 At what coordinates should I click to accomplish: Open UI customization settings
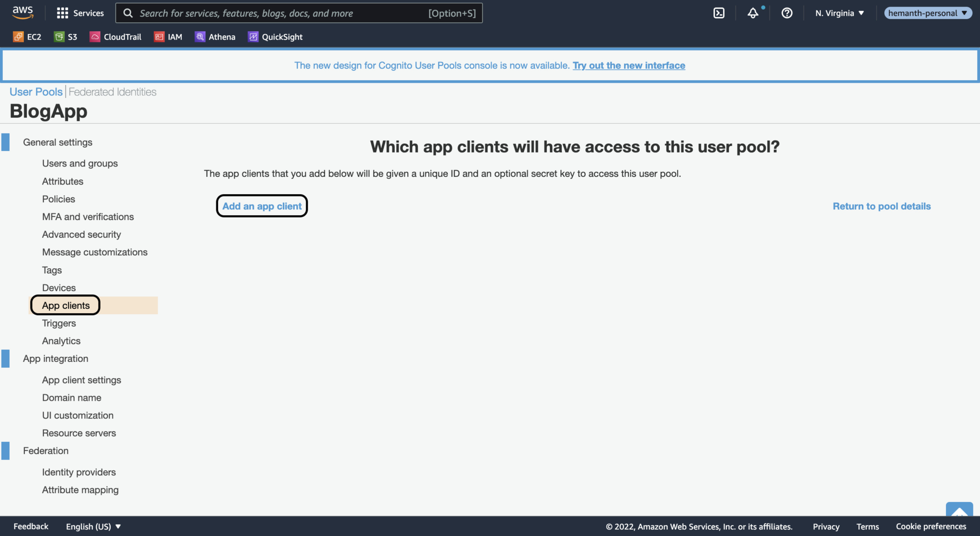[78, 416]
